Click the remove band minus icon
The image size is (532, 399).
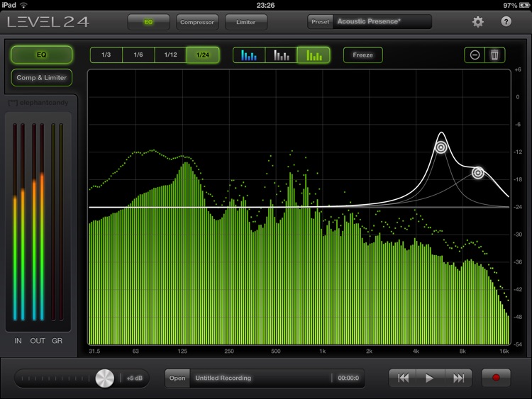coord(475,55)
